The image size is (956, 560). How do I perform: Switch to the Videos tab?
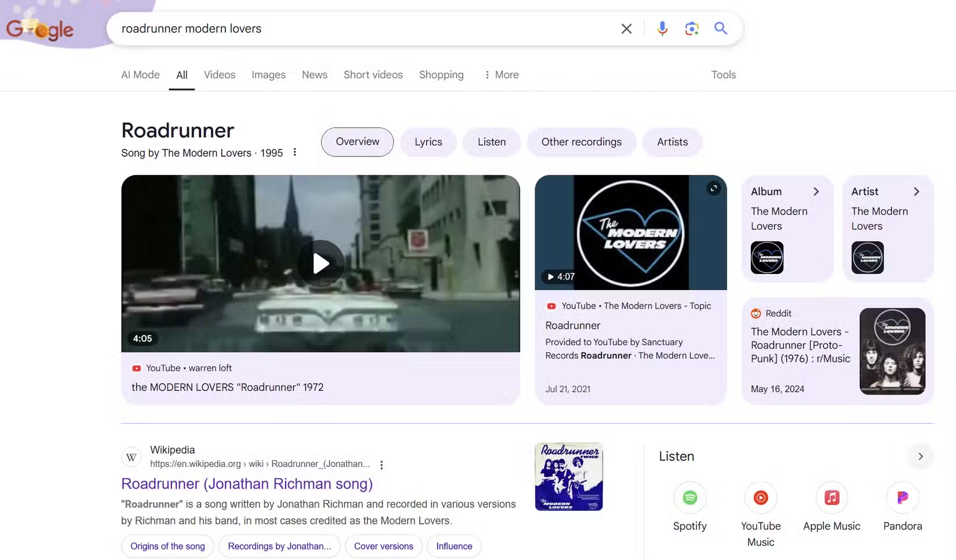(x=219, y=75)
